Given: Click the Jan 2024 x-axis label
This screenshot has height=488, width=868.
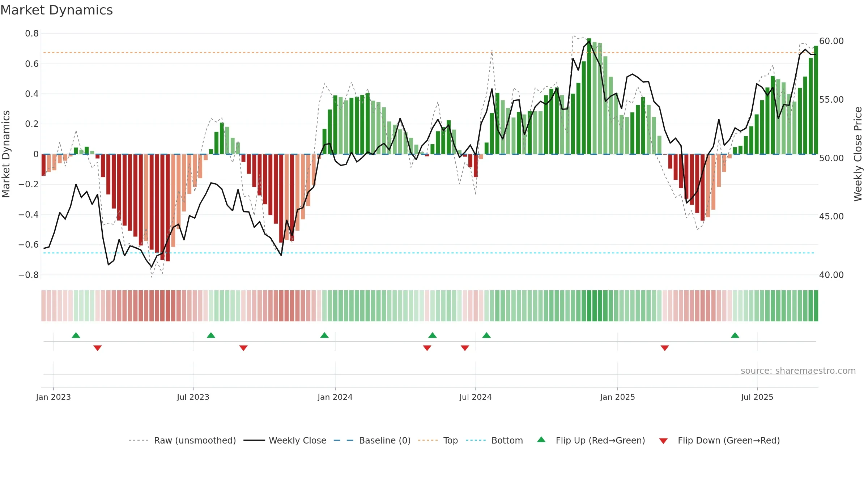Looking at the screenshot, I should pos(335,397).
